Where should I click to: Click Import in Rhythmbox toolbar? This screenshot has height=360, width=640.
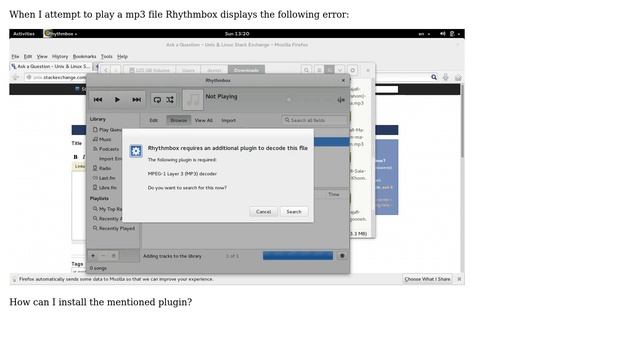(x=229, y=120)
